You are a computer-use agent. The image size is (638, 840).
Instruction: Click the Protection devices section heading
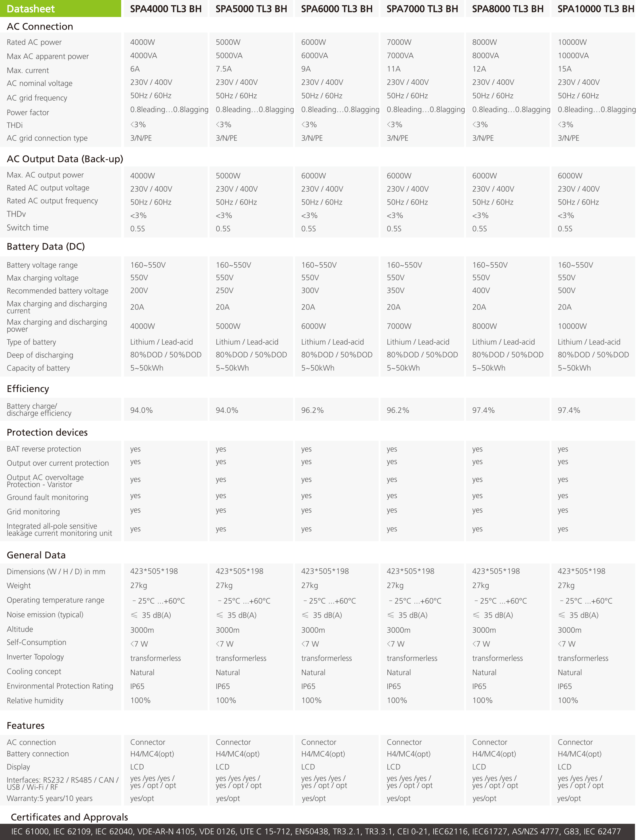tap(47, 432)
